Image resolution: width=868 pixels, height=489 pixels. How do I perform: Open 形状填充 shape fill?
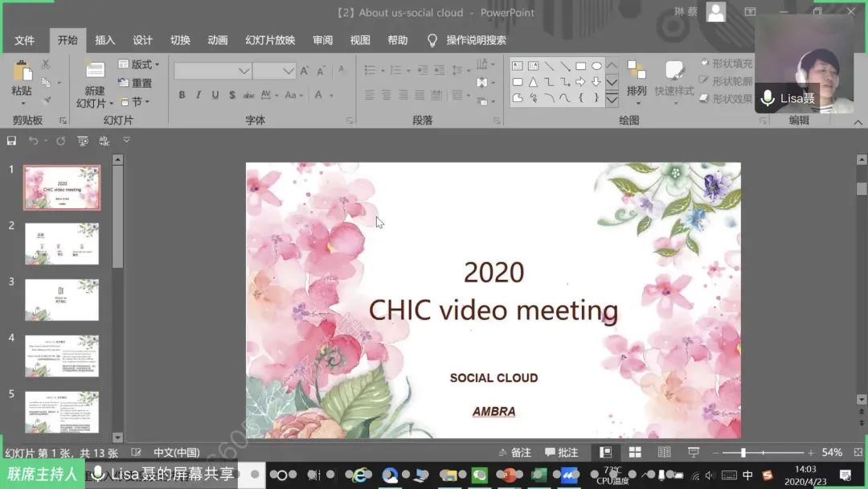726,64
